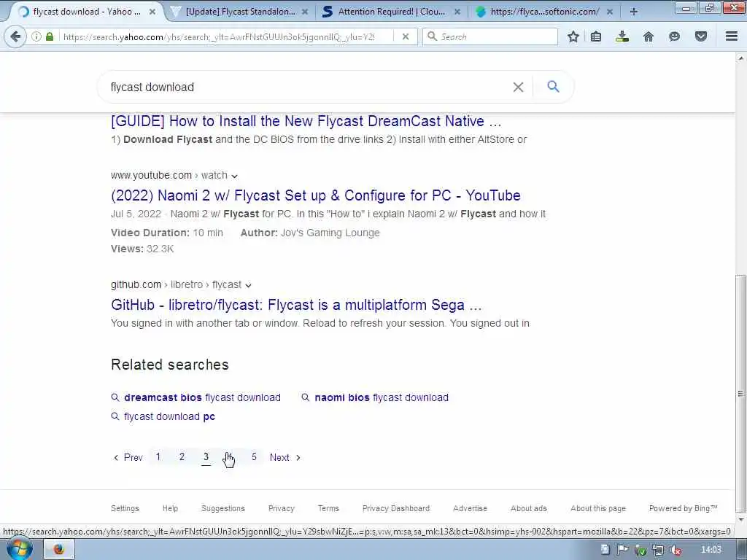Open the muted volume tray icon

675,551
